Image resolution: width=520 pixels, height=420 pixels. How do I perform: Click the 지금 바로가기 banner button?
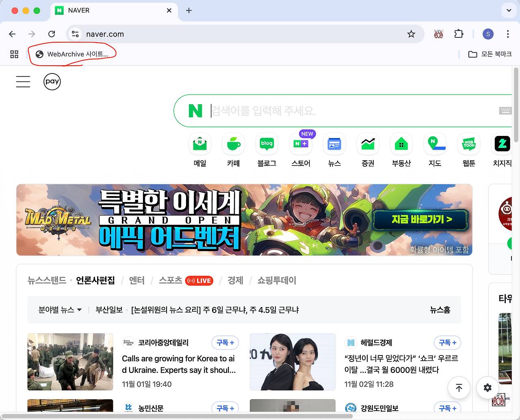(421, 220)
